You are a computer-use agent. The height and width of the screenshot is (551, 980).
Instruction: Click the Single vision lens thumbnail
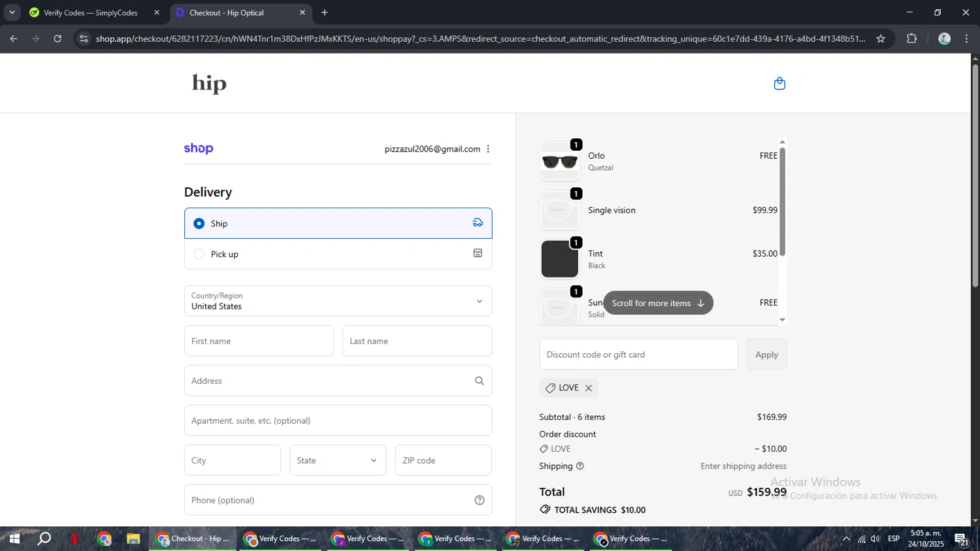(x=560, y=210)
